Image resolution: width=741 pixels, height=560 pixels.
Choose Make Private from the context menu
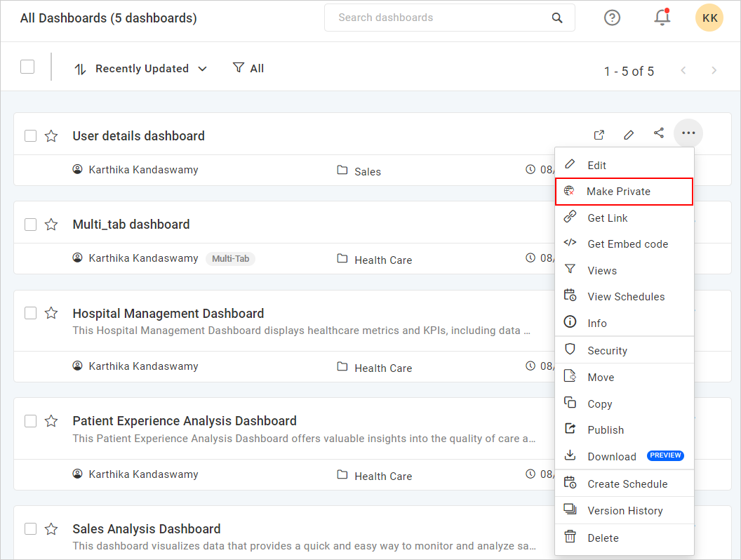click(618, 192)
